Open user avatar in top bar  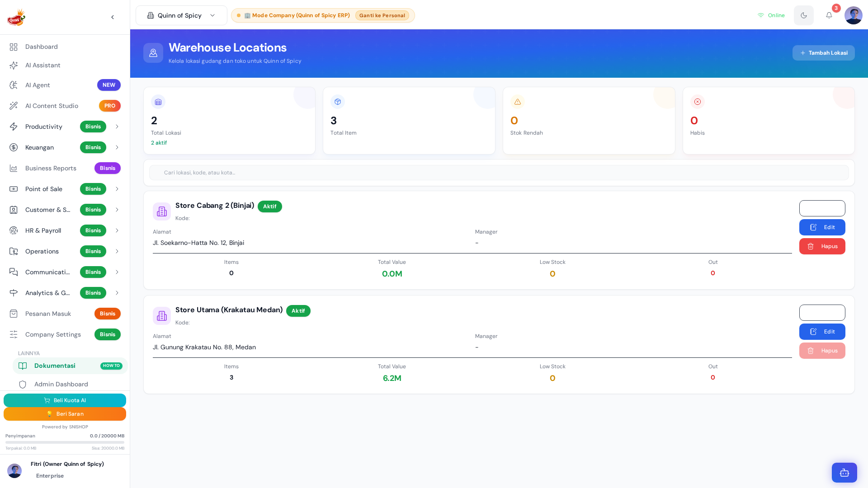[x=854, y=15]
